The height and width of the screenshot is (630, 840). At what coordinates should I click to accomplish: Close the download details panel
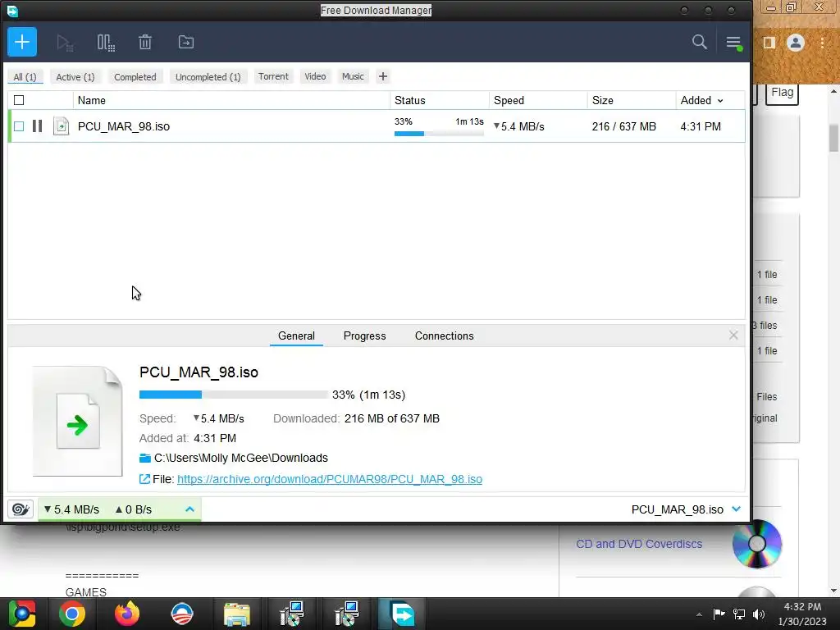(x=733, y=335)
